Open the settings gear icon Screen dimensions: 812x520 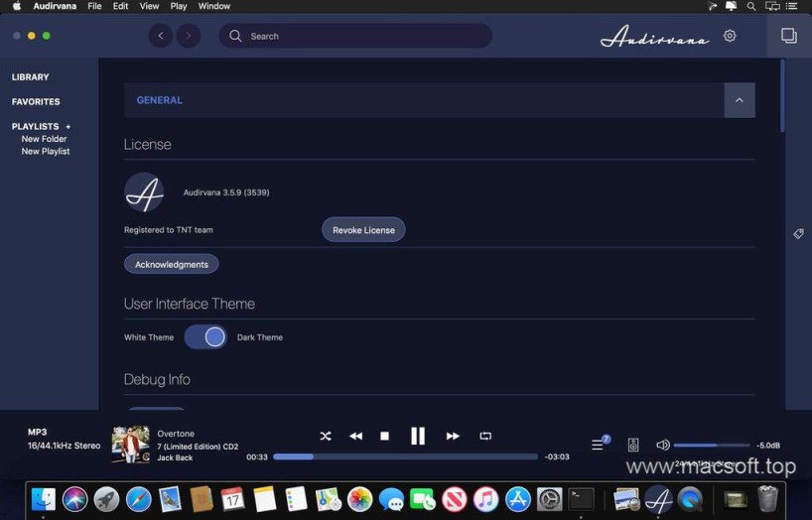(x=730, y=36)
